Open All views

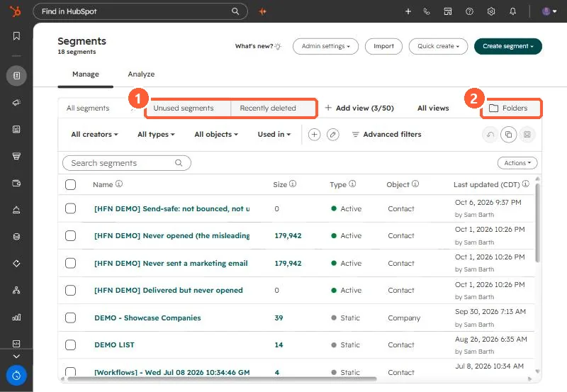click(433, 108)
